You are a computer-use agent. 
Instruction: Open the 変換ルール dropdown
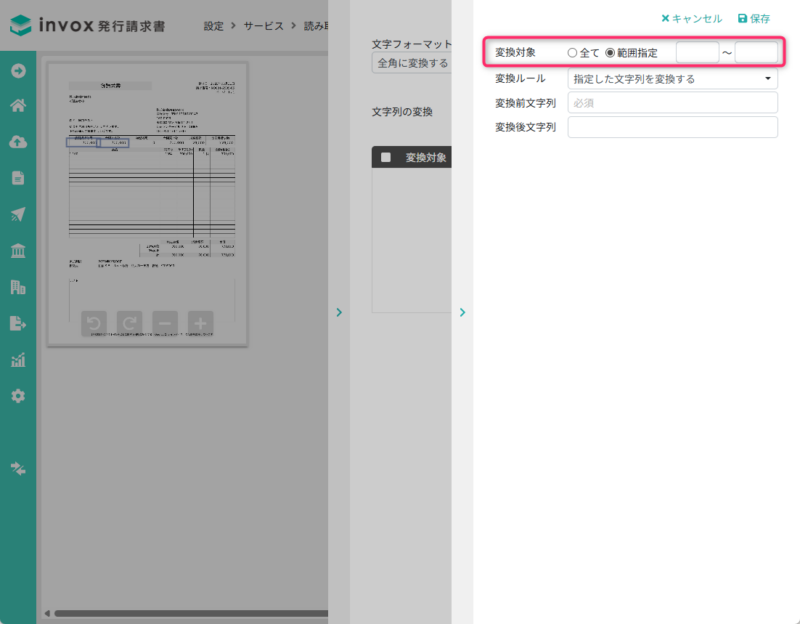tap(672, 78)
